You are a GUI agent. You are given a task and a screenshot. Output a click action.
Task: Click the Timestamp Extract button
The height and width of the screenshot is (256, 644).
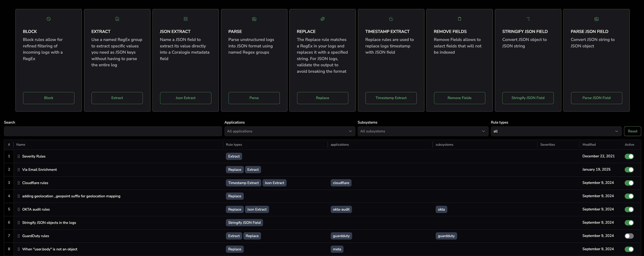391,98
